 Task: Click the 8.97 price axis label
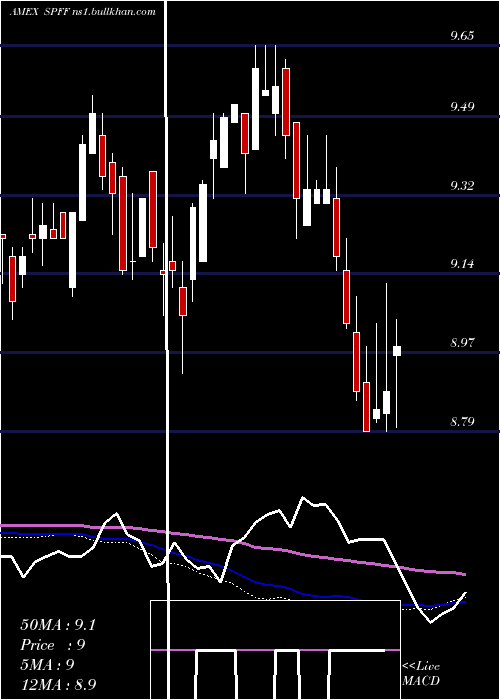[462, 343]
